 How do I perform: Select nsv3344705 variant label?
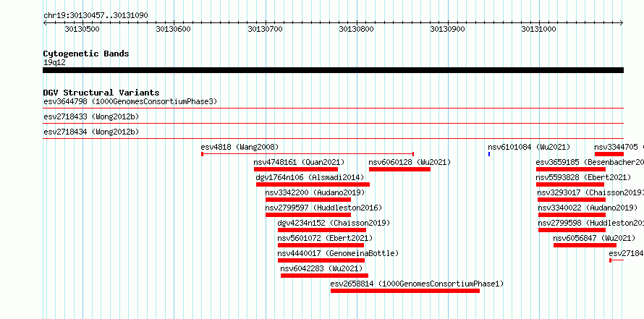[616, 147]
